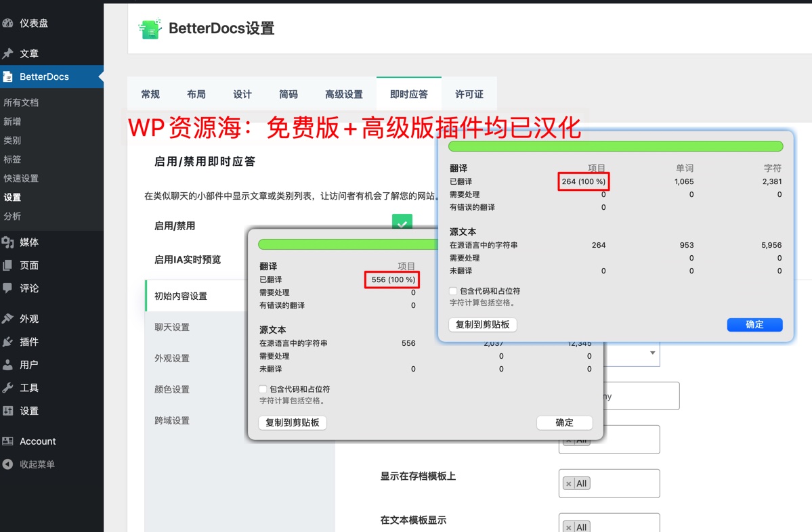Click the 媒体 media icon
This screenshot has height=532, width=812.
(x=7, y=242)
